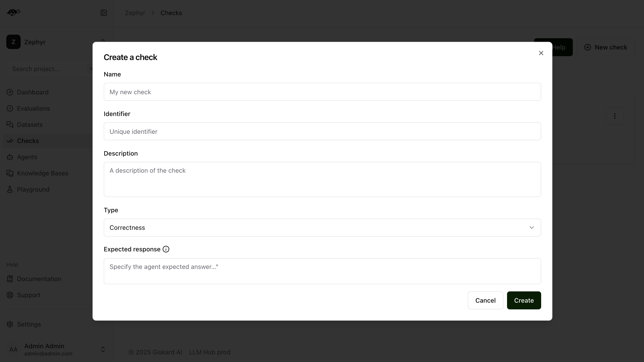This screenshot has height=362, width=644.
Task: Open Evaluations in the sidebar
Action: coord(48,108)
